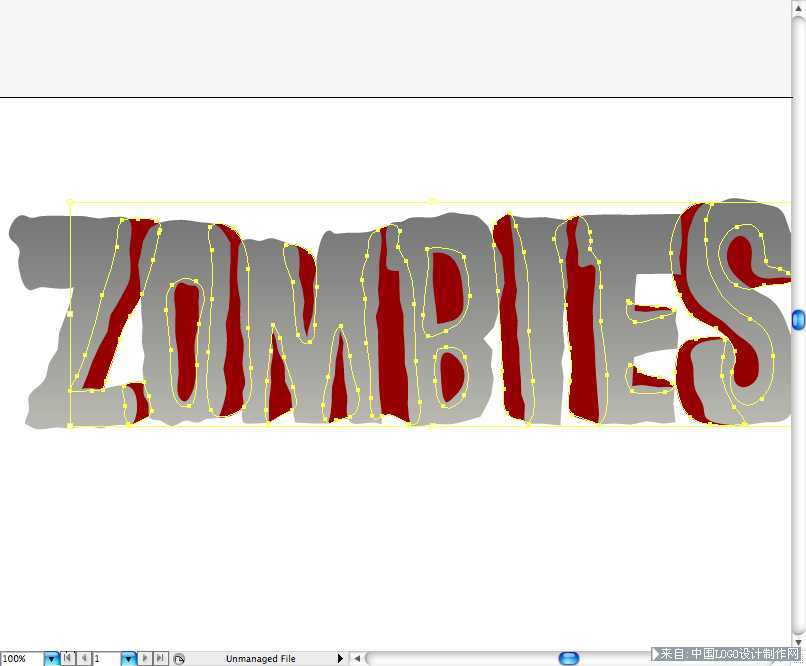The image size is (806, 666).
Task: Click the vertical scrollbar up arrow
Action: tap(798, 9)
